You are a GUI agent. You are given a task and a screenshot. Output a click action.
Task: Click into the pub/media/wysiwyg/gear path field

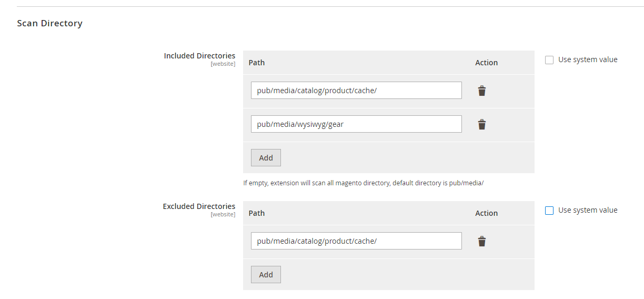[x=356, y=124]
